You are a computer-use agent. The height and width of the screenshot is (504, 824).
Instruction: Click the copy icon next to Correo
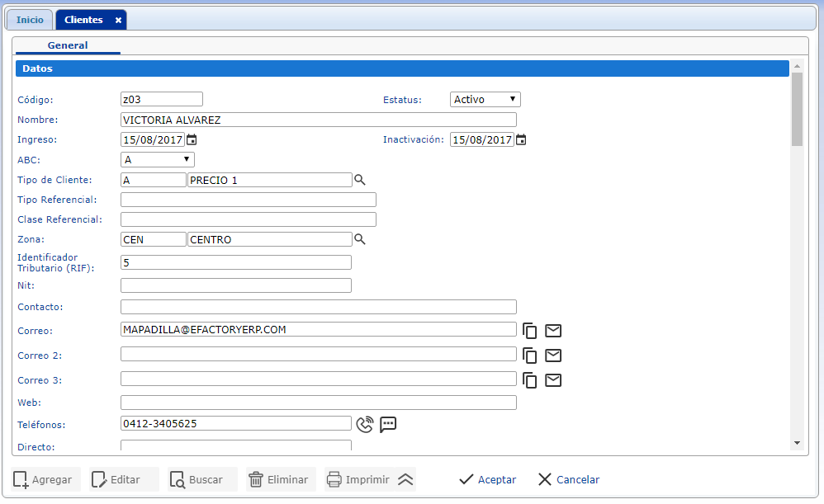(530, 331)
